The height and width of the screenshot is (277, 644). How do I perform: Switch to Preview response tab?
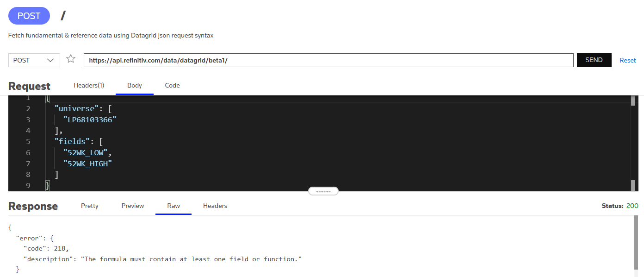pos(133,206)
